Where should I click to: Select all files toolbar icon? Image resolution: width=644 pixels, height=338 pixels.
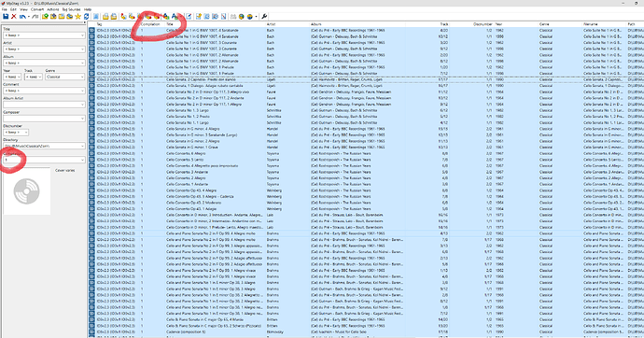point(96,17)
